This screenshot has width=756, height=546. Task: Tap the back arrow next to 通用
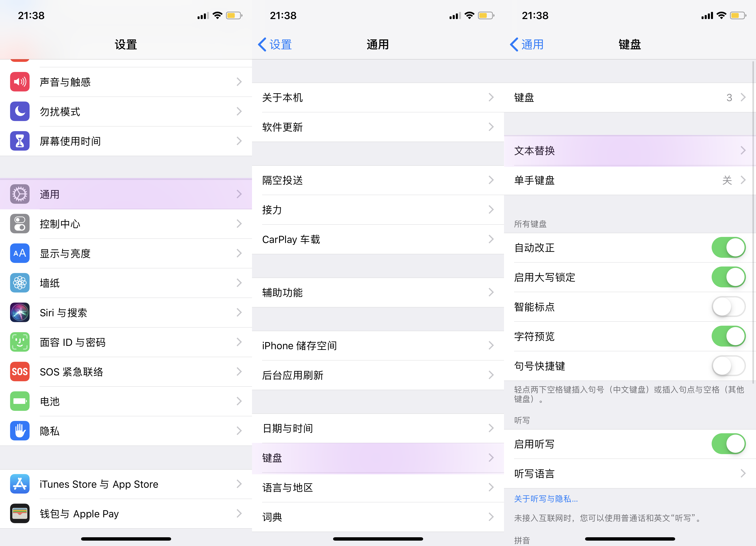pyautogui.click(x=514, y=44)
